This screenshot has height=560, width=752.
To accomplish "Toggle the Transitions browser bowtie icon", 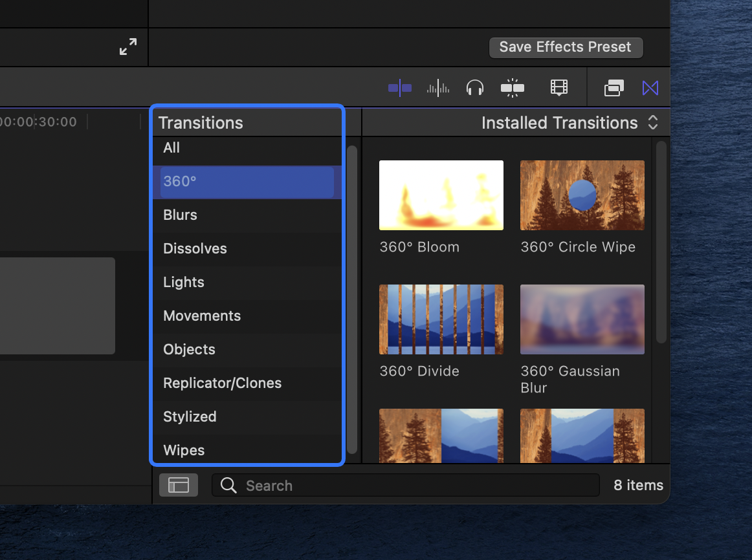I will (650, 88).
